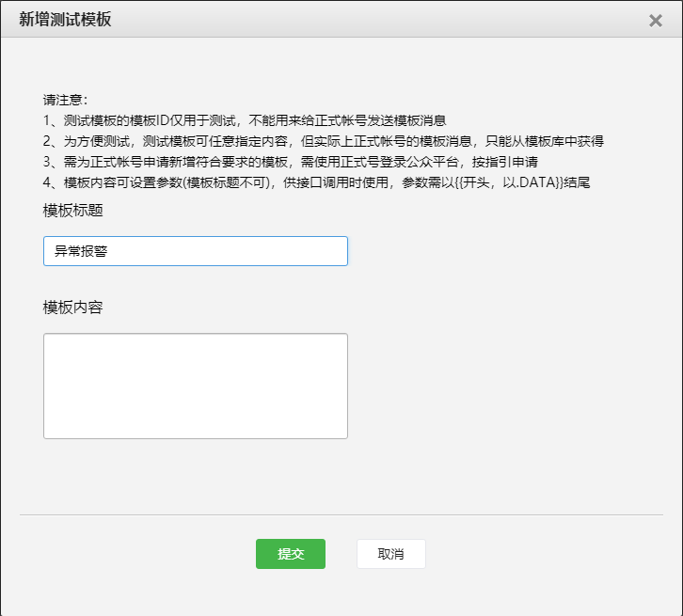The image size is (683, 616).
Task: Select the 模板内容 label text
Action: click(x=72, y=308)
